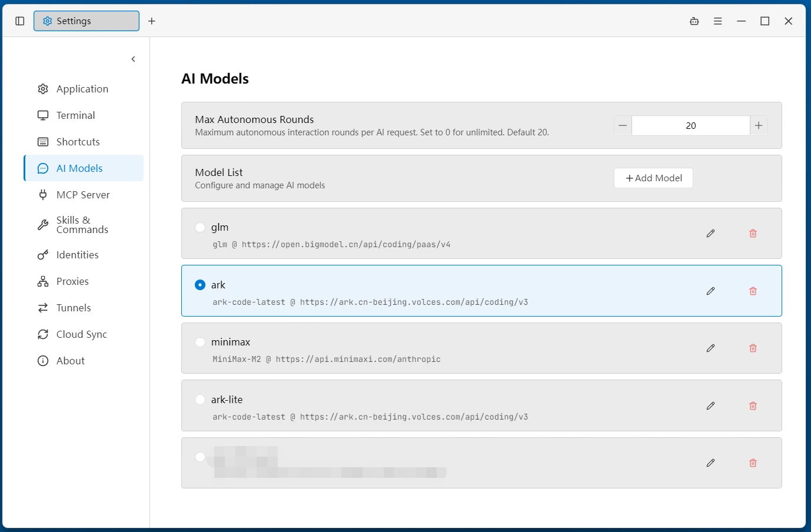Delete the ark model
The width and height of the screenshot is (811, 532).
(x=753, y=291)
